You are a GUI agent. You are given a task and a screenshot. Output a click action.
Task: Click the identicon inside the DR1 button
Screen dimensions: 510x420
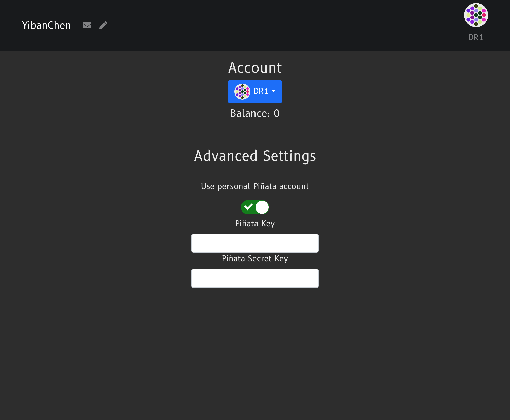242,91
